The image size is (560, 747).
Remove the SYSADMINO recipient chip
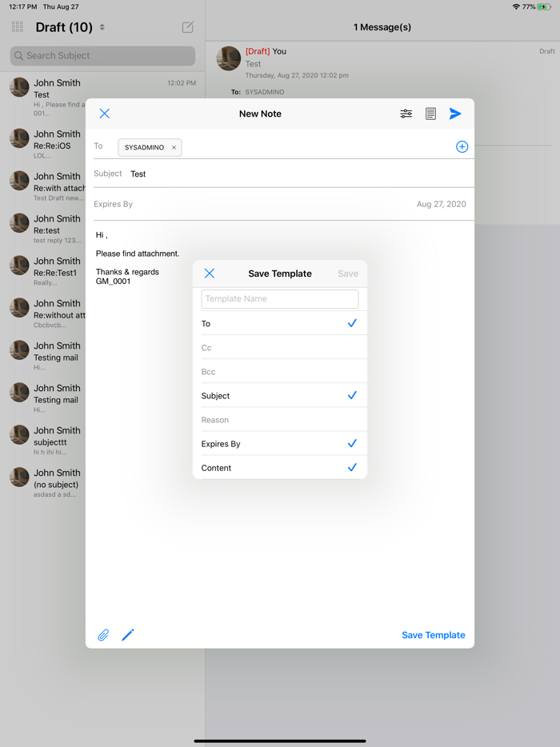(x=174, y=148)
